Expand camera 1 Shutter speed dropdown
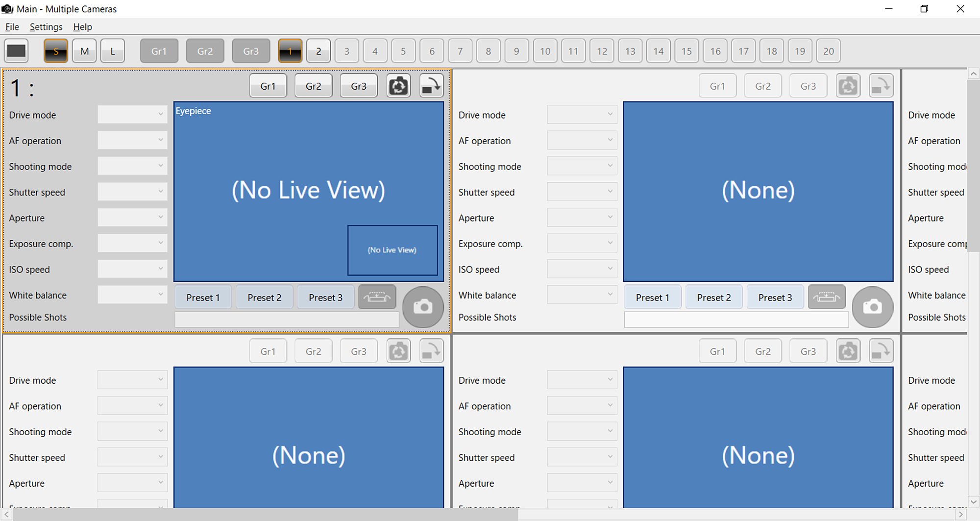The width and height of the screenshot is (980, 521). point(132,192)
